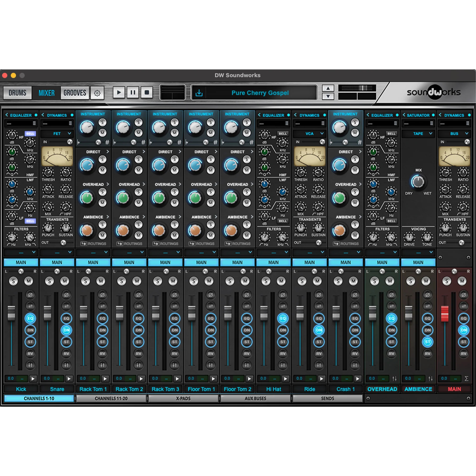Open ROUTINGS on Rack Tom 1 strip
This screenshot has height=476, width=476.
click(x=93, y=244)
